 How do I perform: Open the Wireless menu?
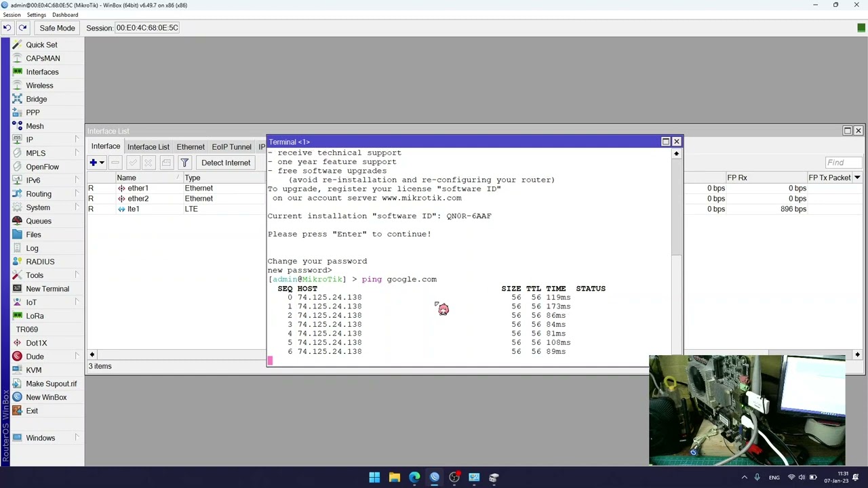coord(39,85)
